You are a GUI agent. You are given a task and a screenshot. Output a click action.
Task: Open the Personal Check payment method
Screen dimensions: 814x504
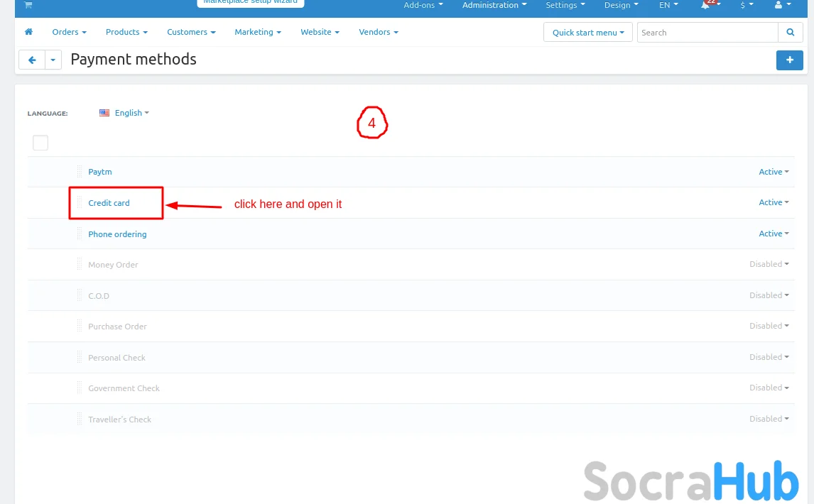(116, 358)
